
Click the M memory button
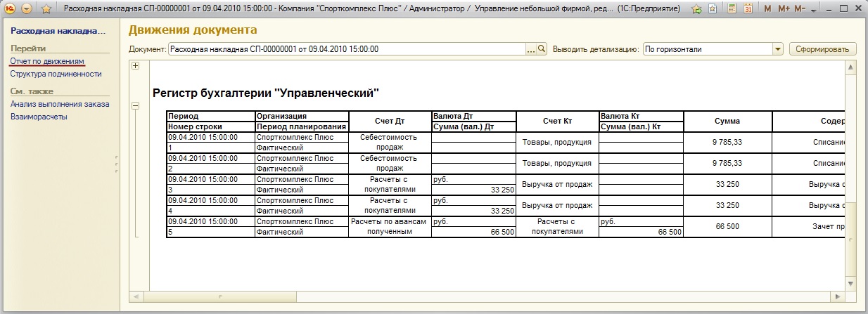[x=767, y=9]
